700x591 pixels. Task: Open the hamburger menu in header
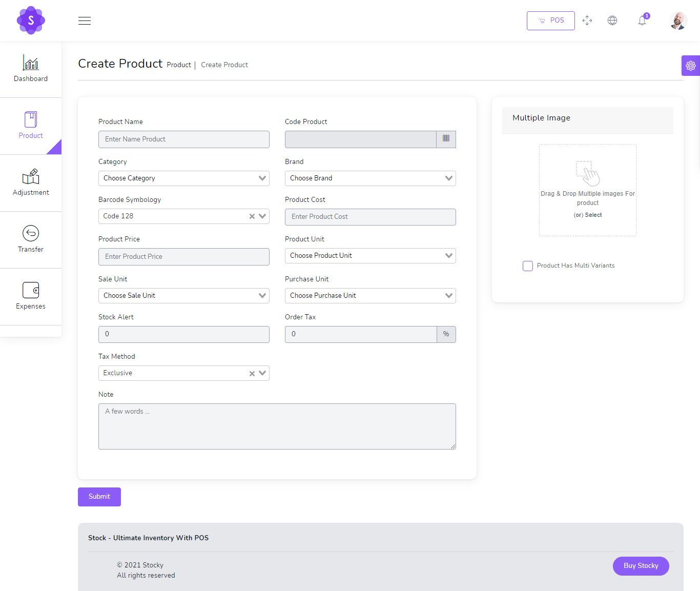click(85, 21)
